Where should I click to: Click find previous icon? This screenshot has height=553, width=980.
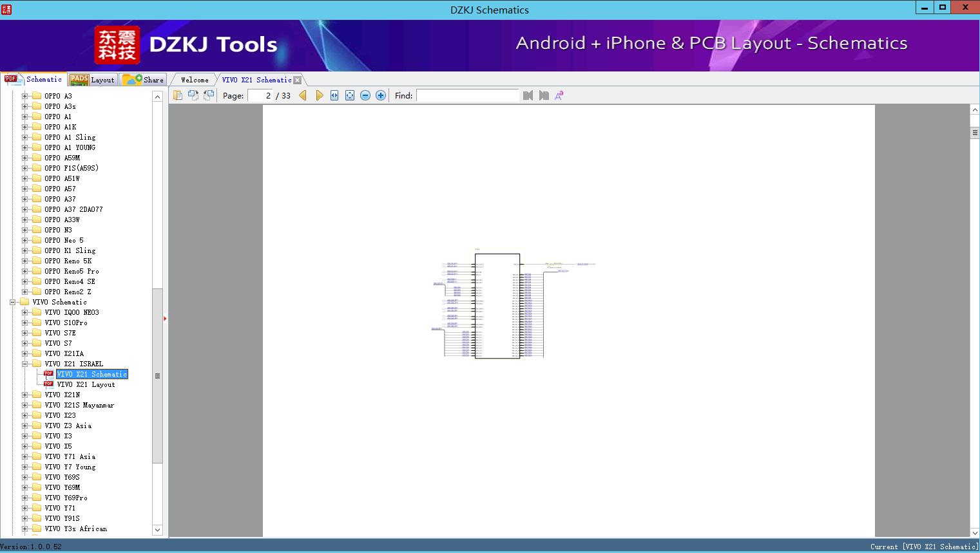(x=528, y=95)
